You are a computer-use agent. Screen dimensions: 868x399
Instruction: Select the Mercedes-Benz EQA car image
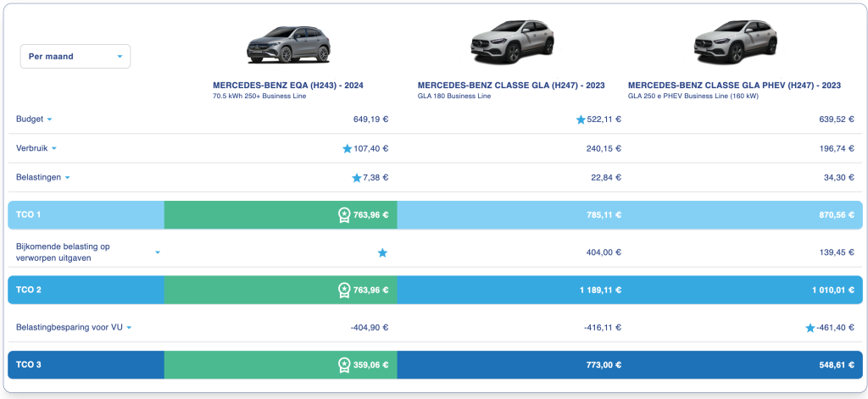[x=287, y=44]
